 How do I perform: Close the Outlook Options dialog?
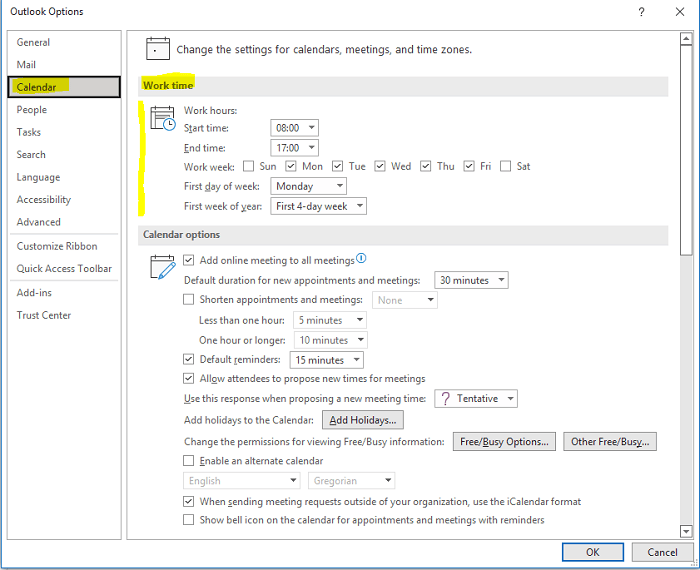pyautogui.click(x=680, y=12)
